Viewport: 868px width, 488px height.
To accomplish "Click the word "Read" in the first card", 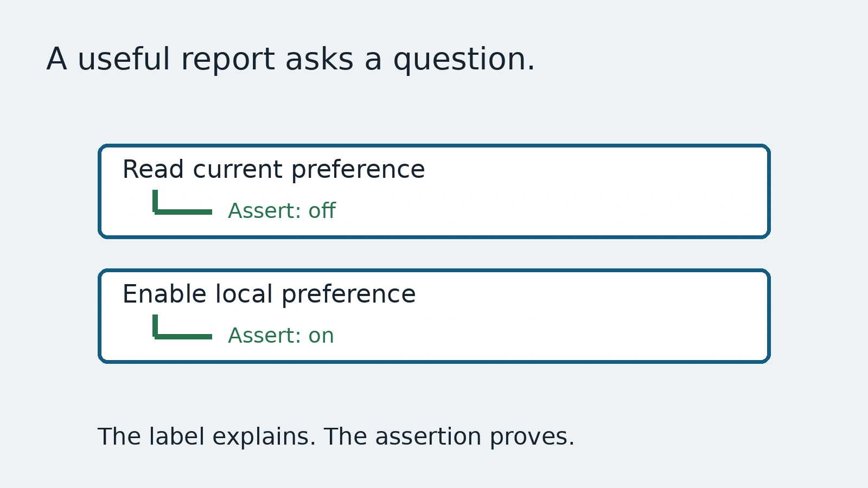I will pyautogui.click(x=153, y=170).
